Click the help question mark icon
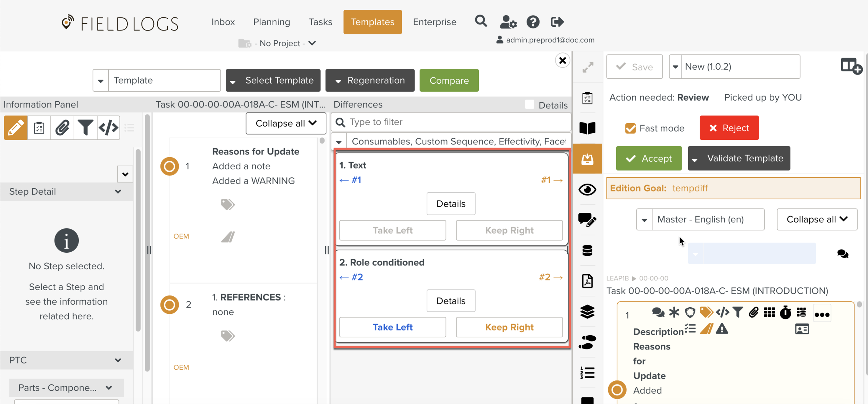The height and width of the screenshot is (404, 868). 533,22
